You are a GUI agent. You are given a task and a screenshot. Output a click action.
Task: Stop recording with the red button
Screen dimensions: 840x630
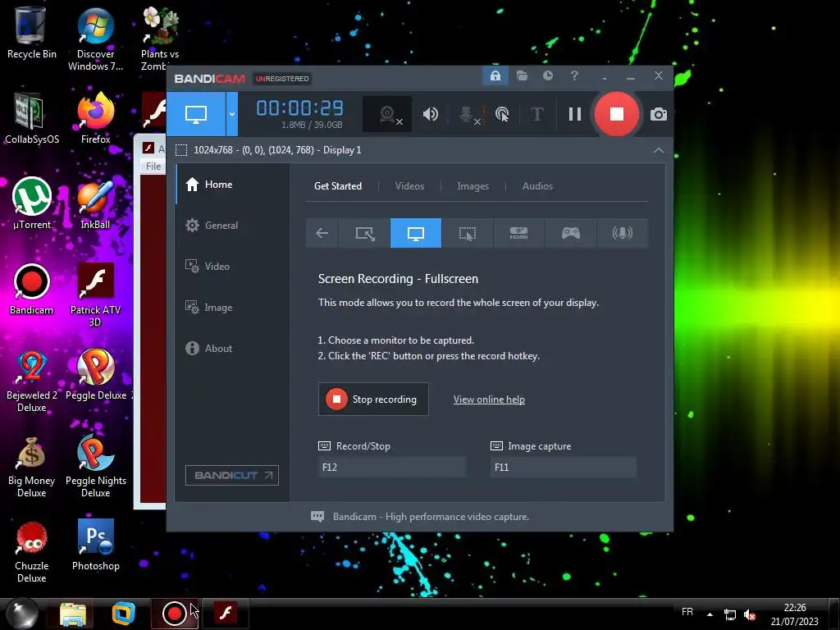tap(617, 113)
